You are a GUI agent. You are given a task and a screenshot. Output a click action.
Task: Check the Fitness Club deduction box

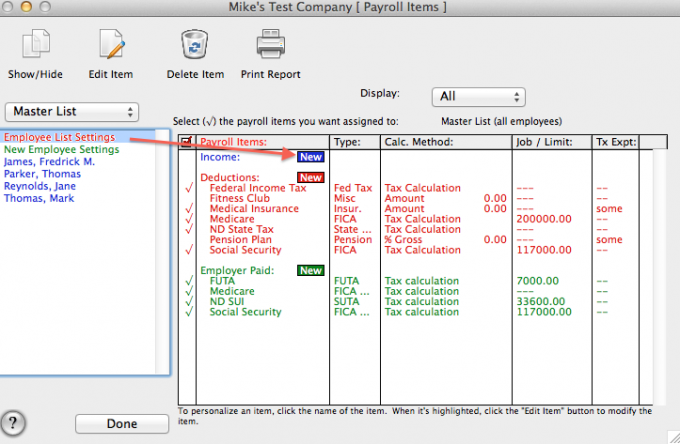[189, 198]
